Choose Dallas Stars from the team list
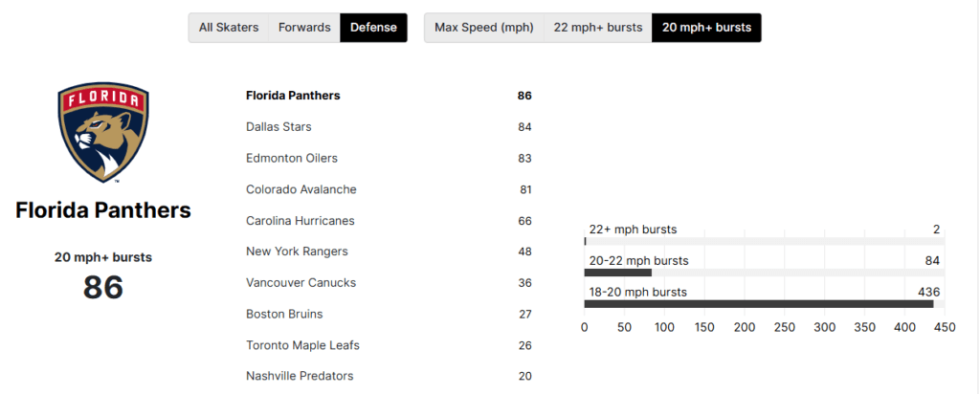Screen dimensions: 980x394 tap(278, 127)
